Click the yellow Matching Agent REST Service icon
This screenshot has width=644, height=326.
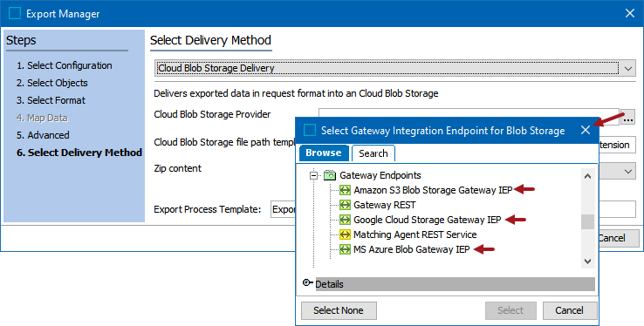coord(345,234)
